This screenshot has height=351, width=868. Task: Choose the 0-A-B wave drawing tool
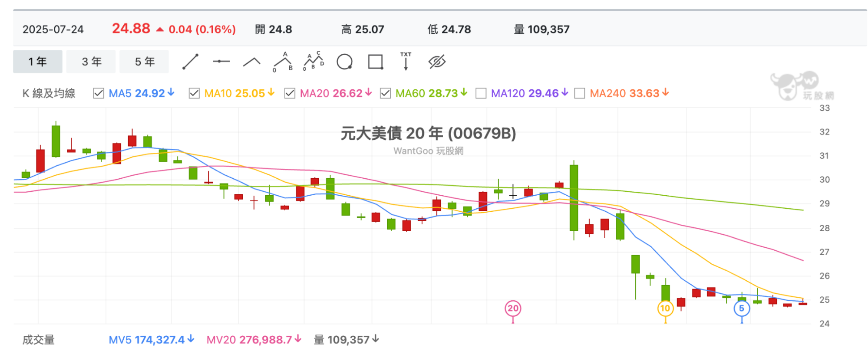click(x=283, y=62)
